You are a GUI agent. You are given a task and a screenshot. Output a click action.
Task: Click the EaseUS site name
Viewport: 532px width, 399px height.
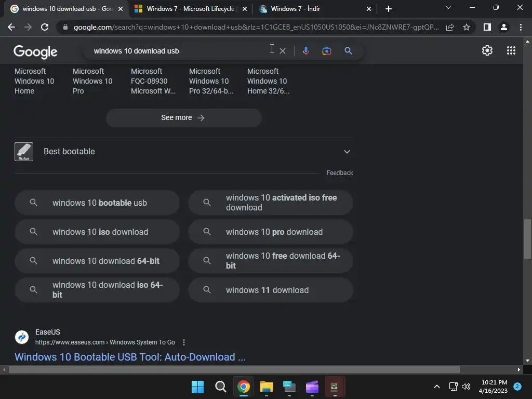(x=47, y=332)
